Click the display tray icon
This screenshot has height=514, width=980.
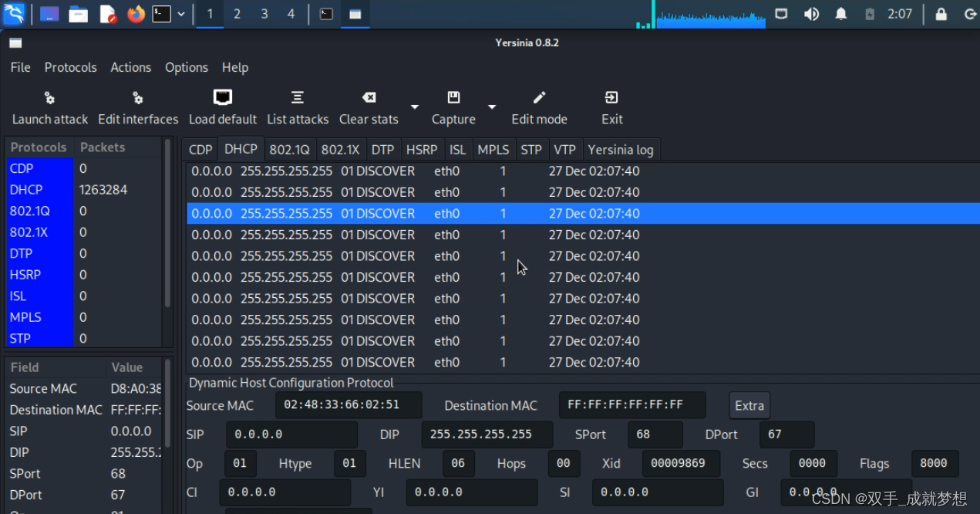(781, 14)
